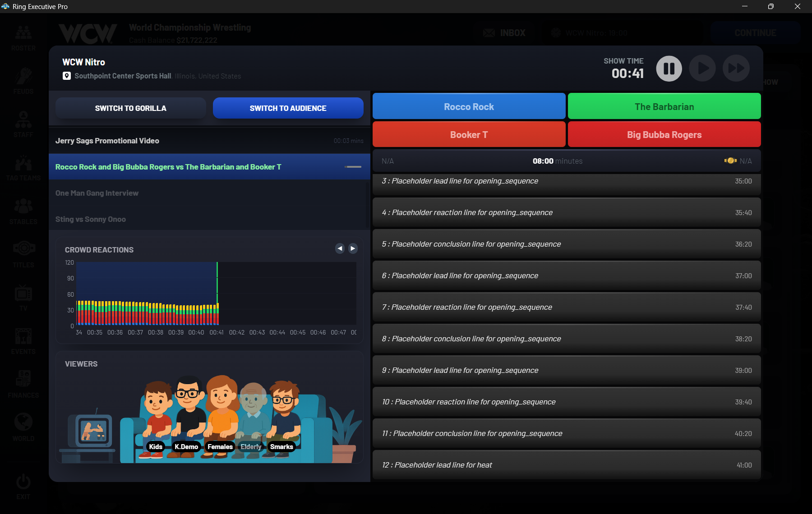
Task: Select the Rocco Rock tag match segment
Action: point(209,167)
